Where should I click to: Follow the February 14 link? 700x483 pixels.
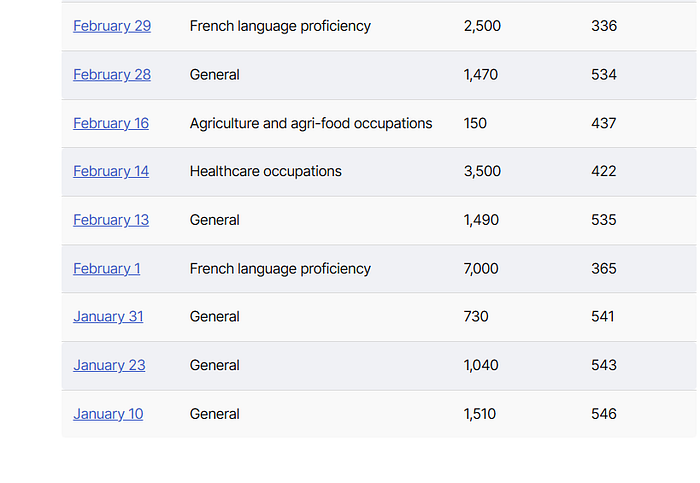tap(111, 171)
